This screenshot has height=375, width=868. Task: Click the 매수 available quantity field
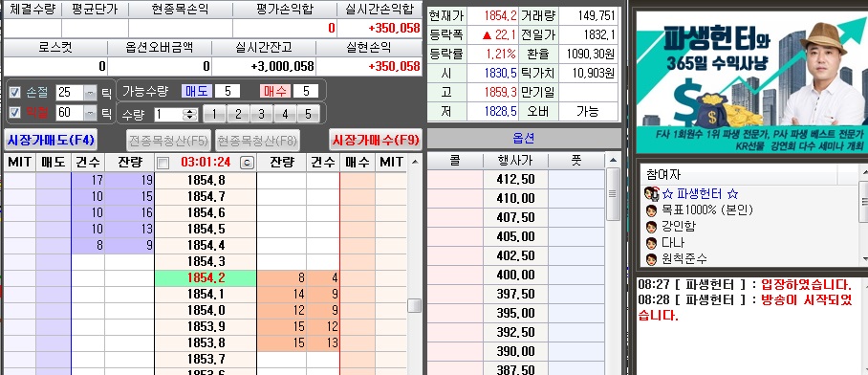(306, 91)
